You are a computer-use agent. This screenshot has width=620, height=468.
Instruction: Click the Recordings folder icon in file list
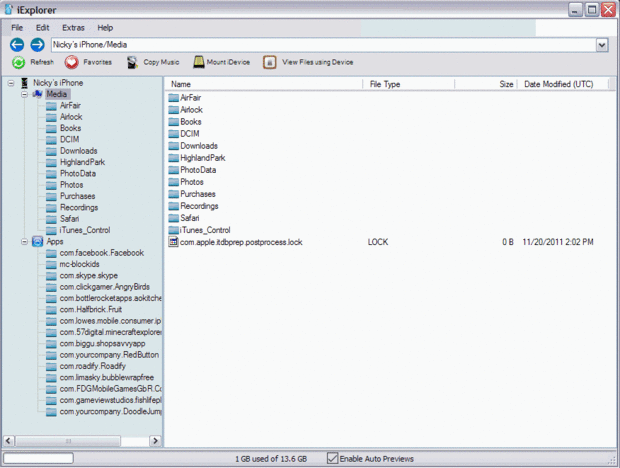174,206
